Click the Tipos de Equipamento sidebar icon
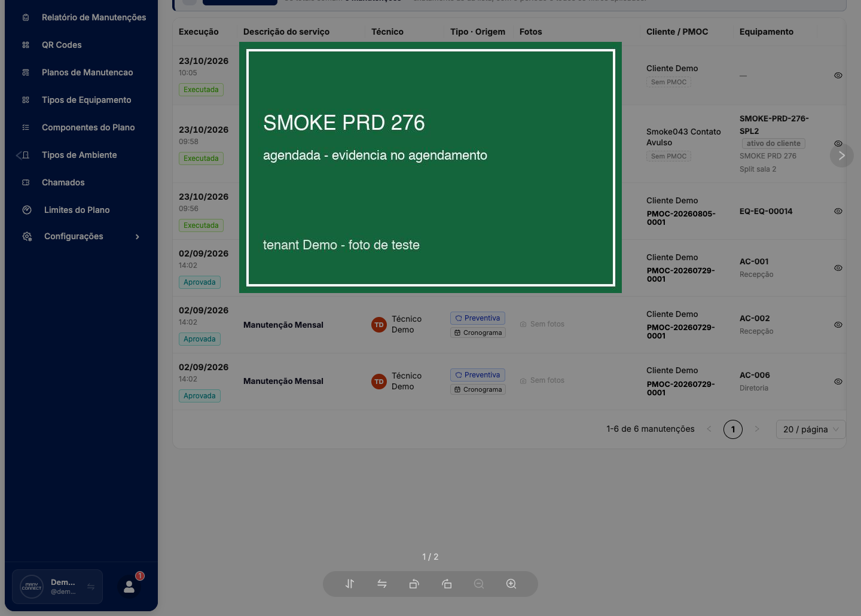The width and height of the screenshot is (861, 616). point(26,100)
